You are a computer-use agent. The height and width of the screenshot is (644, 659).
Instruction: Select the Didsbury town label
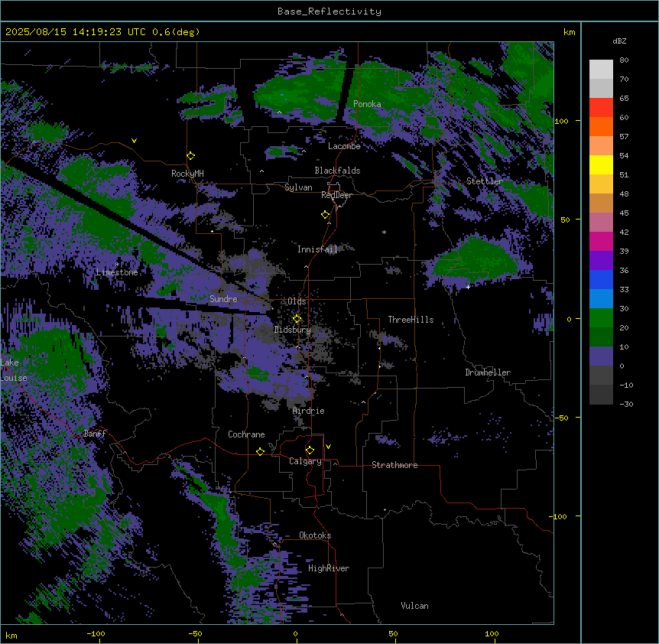pos(293,330)
